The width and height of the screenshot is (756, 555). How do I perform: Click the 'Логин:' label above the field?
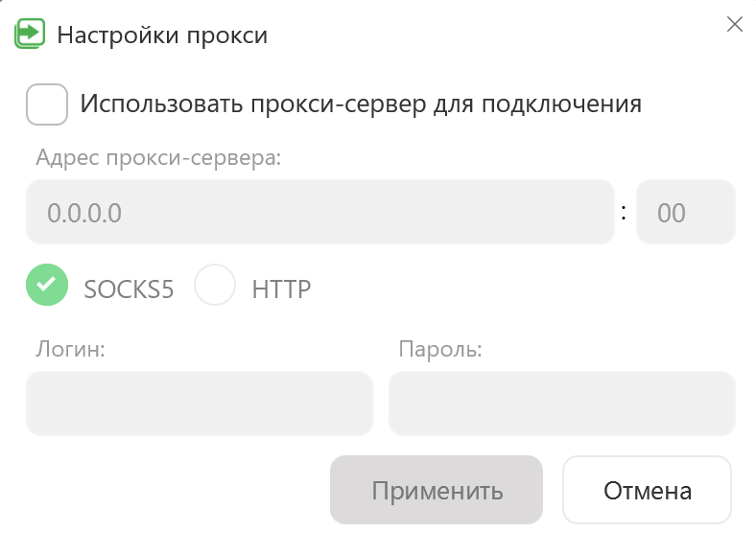coord(70,349)
